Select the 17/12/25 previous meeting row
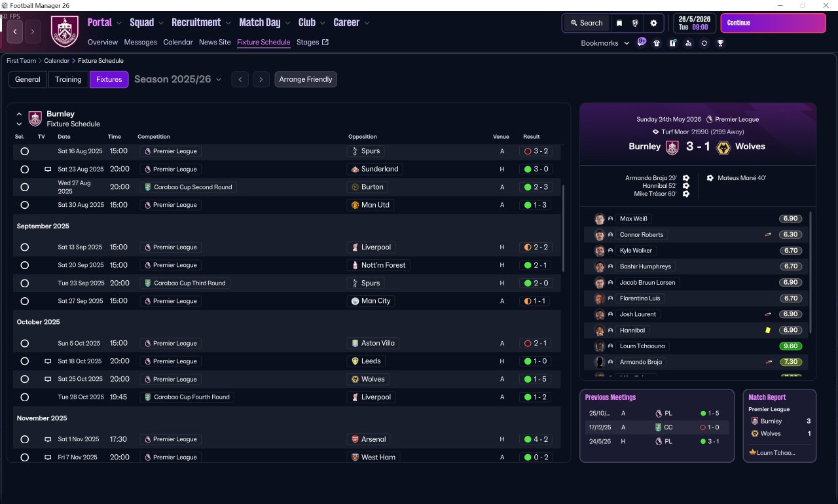 click(x=657, y=427)
